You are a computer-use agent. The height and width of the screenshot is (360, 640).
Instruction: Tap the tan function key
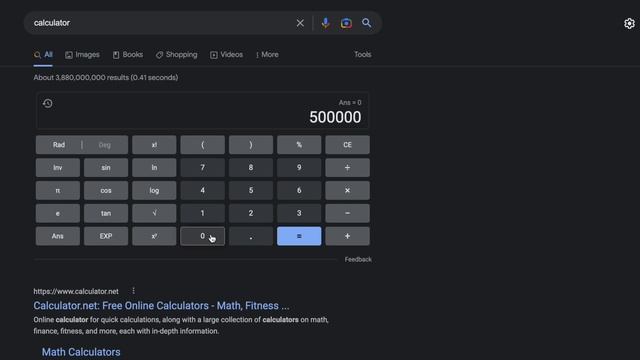click(x=106, y=213)
